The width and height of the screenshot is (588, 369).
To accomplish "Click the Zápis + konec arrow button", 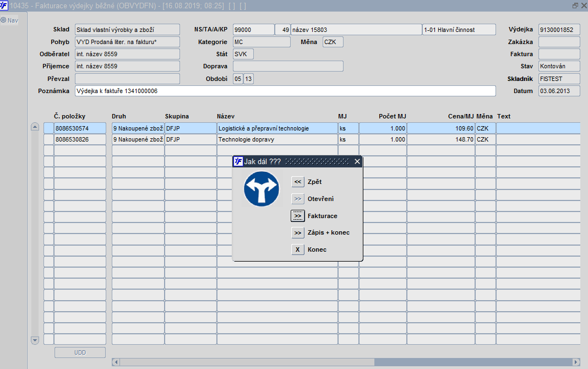I will point(298,233).
